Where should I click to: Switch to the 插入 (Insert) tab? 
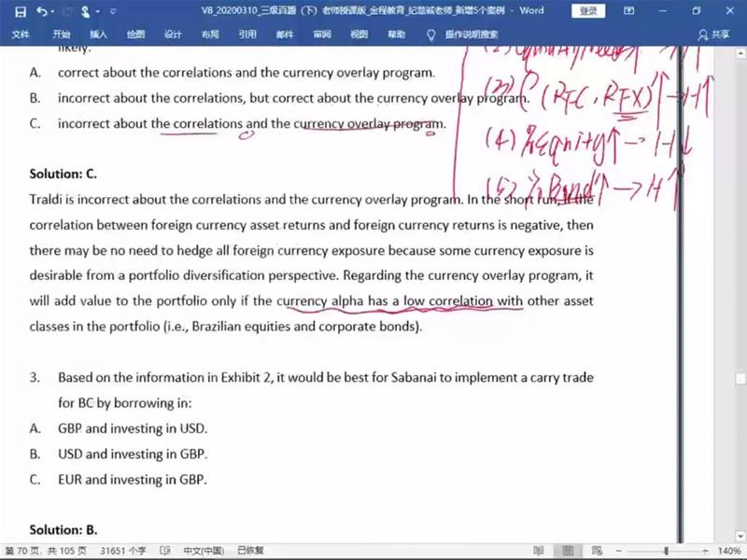pyautogui.click(x=98, y=35)
